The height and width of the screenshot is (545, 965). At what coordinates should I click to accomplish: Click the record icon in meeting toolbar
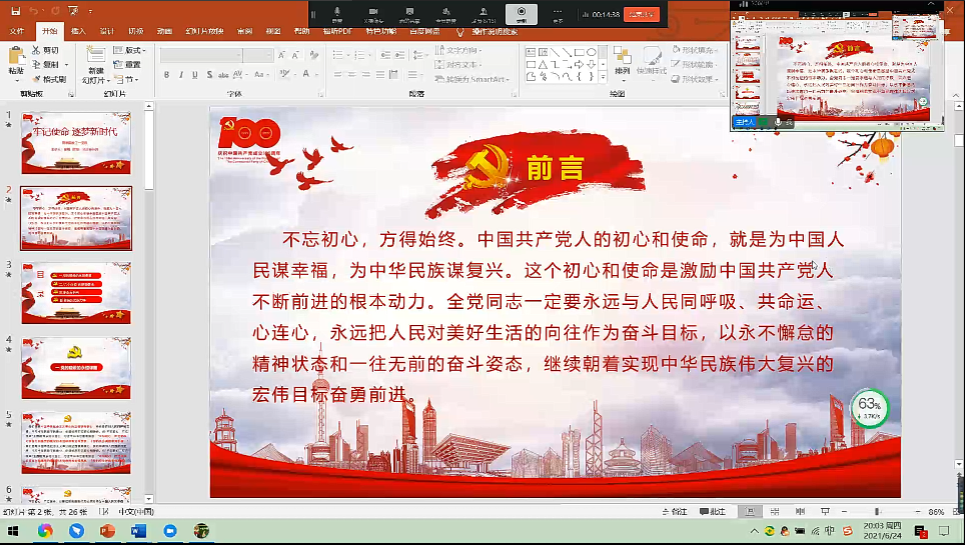point(520,12)
